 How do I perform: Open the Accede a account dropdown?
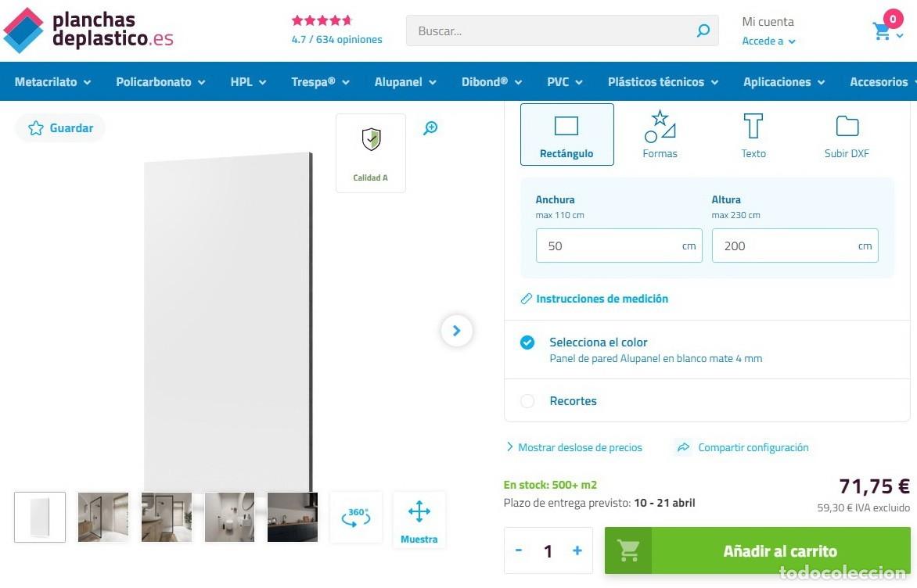click(x=768, y=41)
